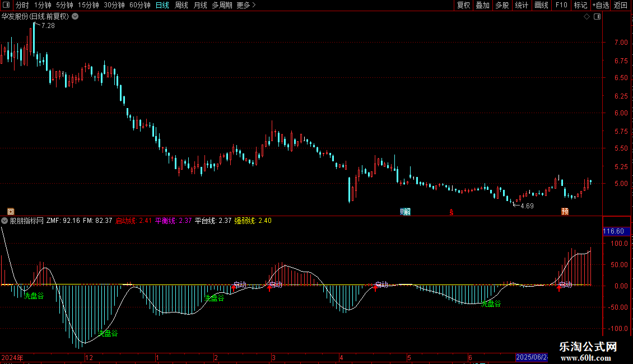Click the diamond icon above the chart
This screenshot has width=633, height=364.
587,17
